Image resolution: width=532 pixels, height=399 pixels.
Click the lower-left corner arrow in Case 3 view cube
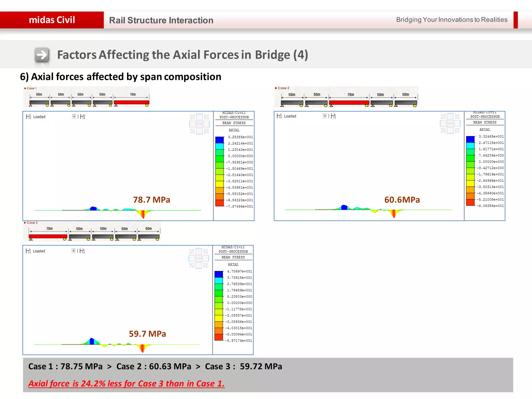pyautogui.click(x=192, y=265)
